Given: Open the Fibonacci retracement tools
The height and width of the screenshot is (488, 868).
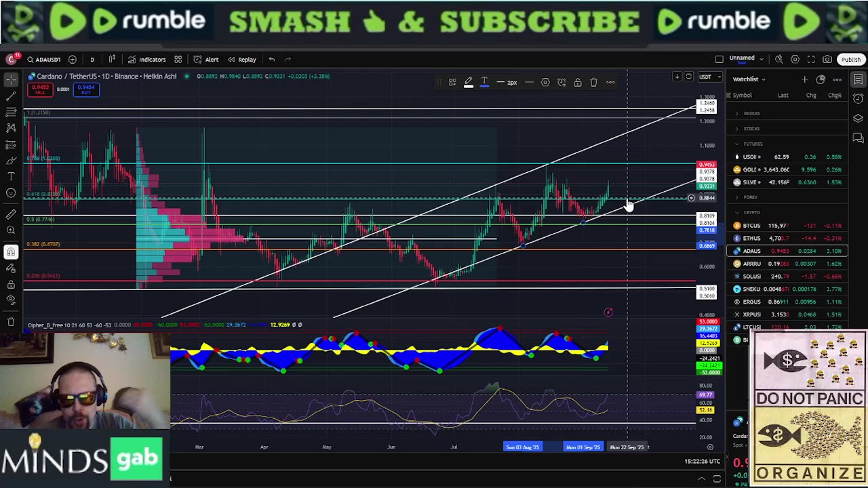Looking at the screenshot, I should pyautogui.click(x=11, y=112).
